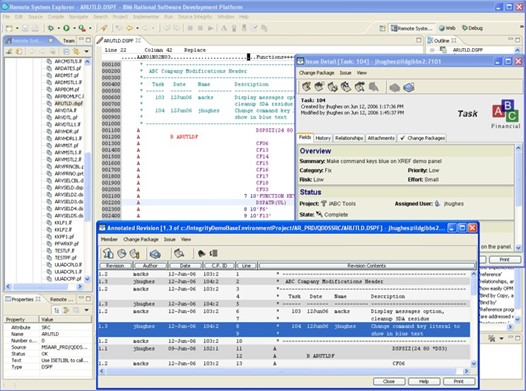526x391 pixels.
Task: Click the yellow forward navigation arrow
Action: (129, 28)
